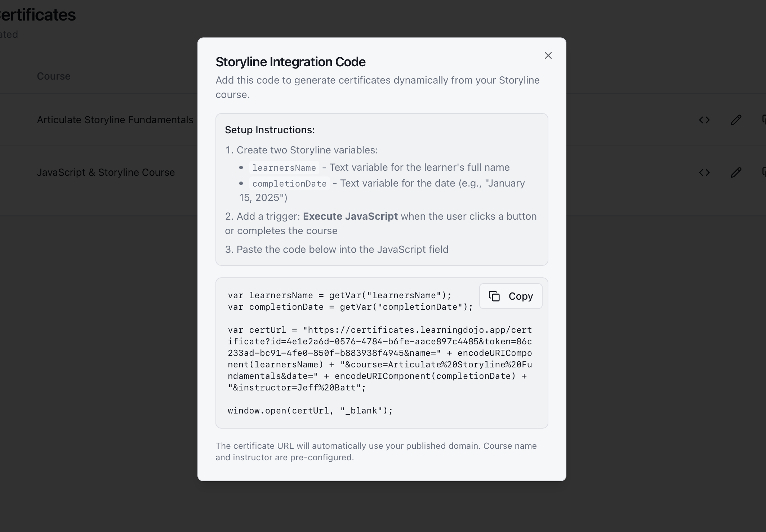Copy the Storyline JavaScript snippet

coord(511,296)
